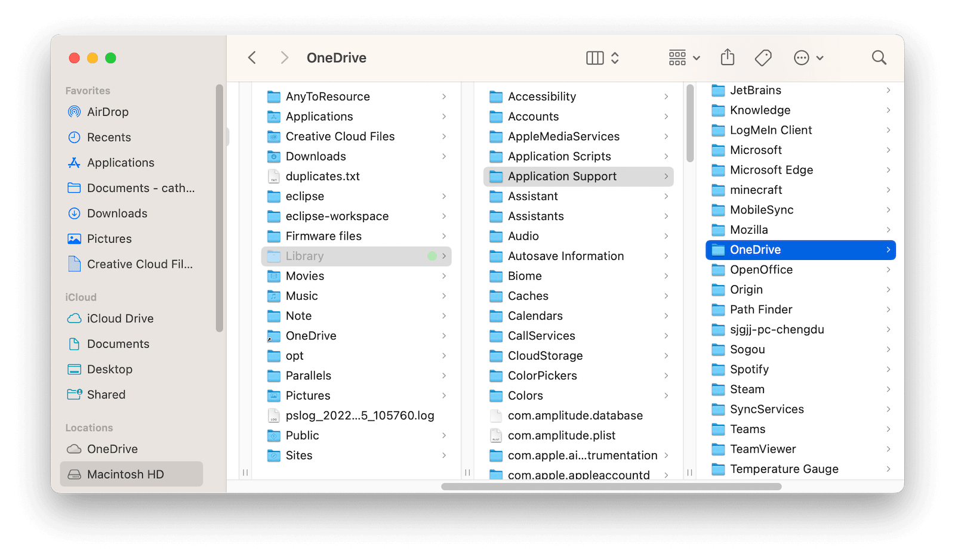The height and width of the screenshot is (560, 955).
Task: Select Macintosh HD location
Action: [131, 474]
